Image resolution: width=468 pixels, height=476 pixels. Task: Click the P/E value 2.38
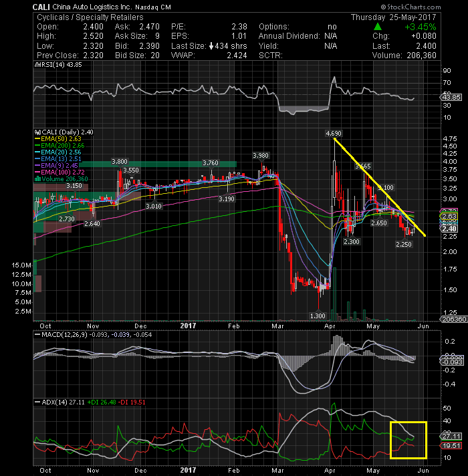tap(239, 27)
